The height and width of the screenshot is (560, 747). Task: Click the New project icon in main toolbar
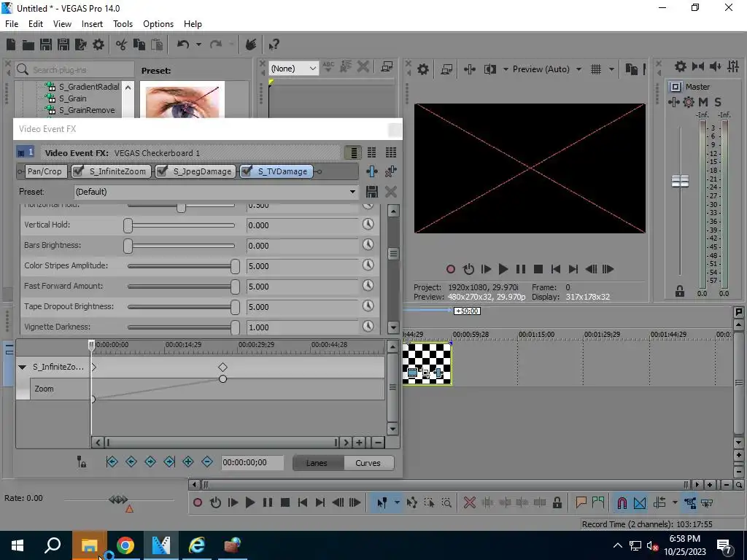[x=11, y=44]
